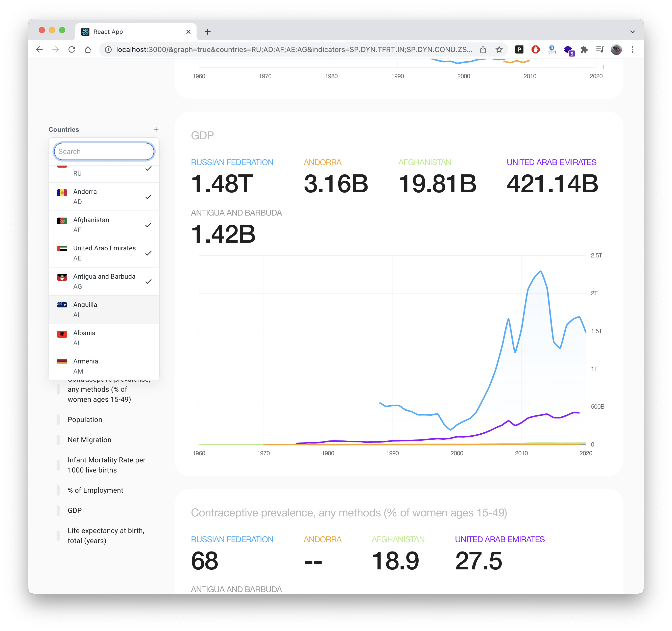The height and width of the screenshot is (631, 672).
Task: Open the browser tab overflow chevron
Action: (x=632, y=31)
